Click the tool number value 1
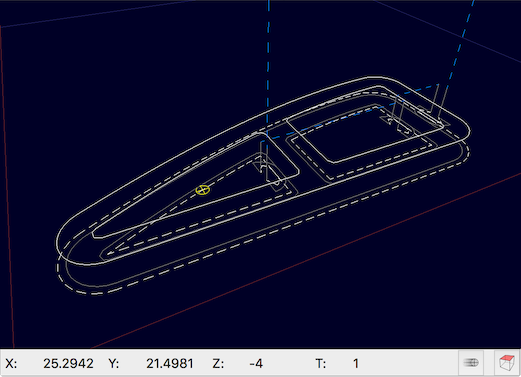This screenshot has height=377, width=521. [356, 363]
